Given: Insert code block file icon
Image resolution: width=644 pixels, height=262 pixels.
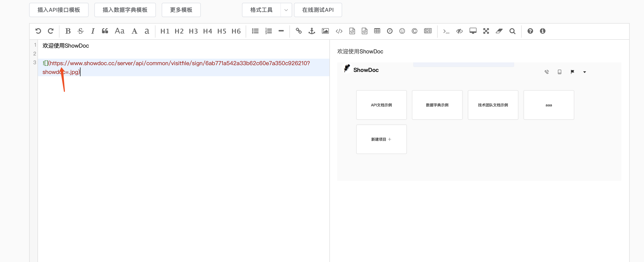Looking at the screenshot, I should (365, 31).
